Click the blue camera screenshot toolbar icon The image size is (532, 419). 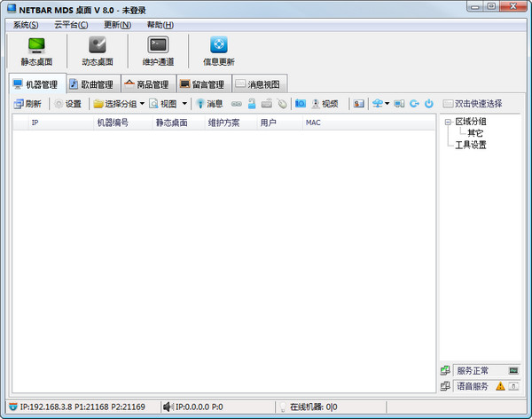coord(301,104)
